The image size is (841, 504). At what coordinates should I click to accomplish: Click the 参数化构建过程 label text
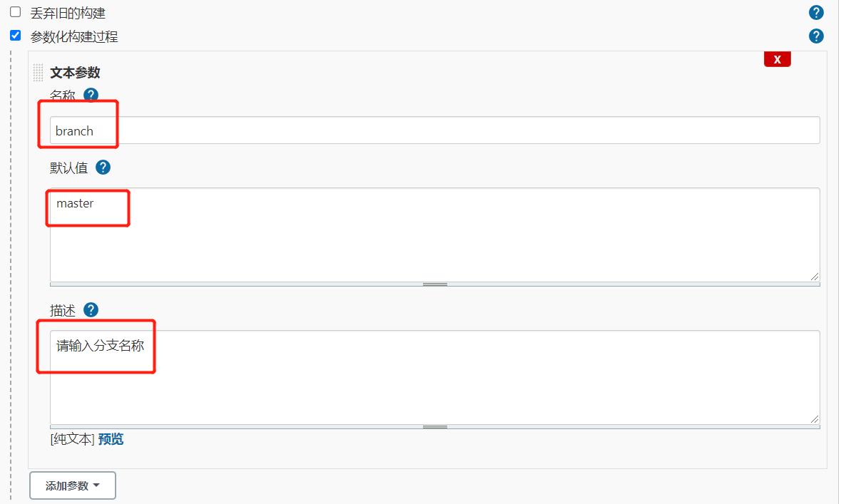click(74, 36)
